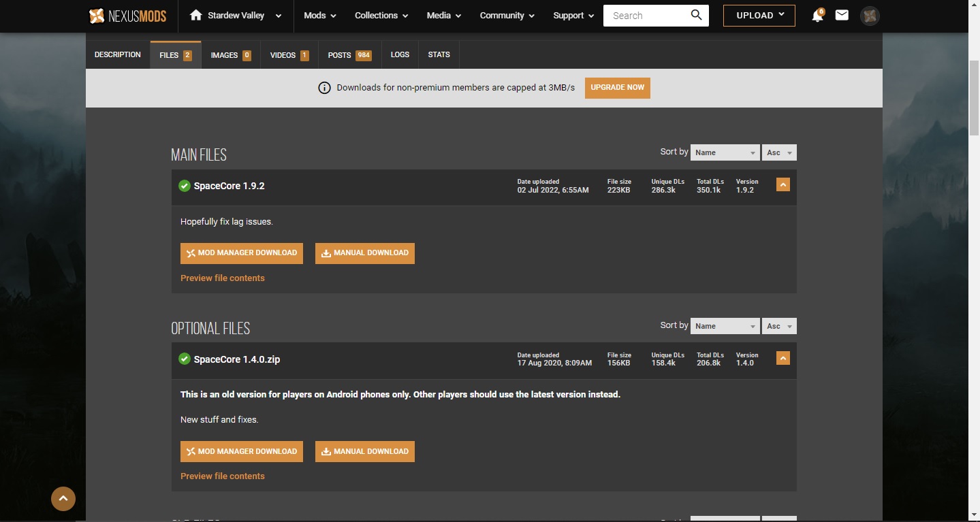Click the home icon beside Stardew Valley
Image resolution: width=980 pixels, height=522 pixels.
coord(196,15)
